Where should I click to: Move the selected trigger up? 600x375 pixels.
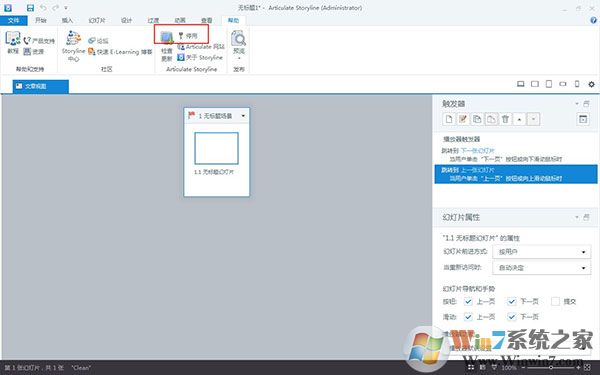tap(519, 119)
